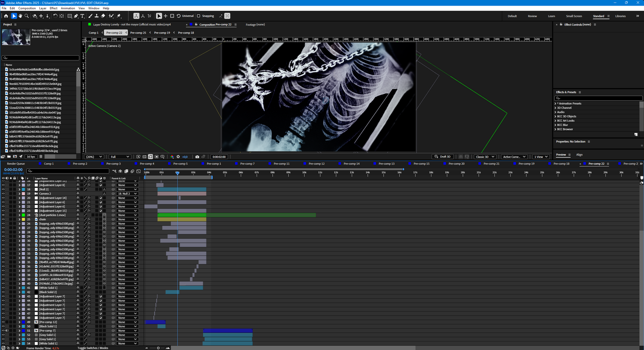
Task: Open the Render Queue panel
Action: click(16, 164)
